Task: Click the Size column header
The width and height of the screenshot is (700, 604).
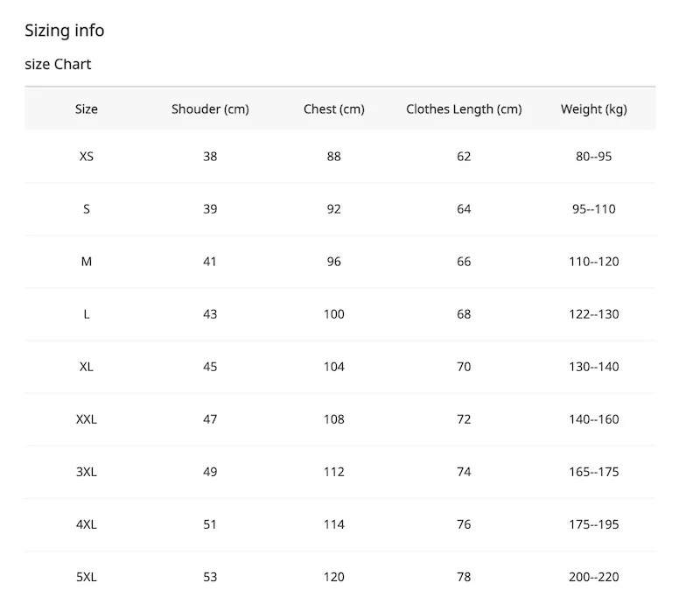Action: click(x=86, y=109)
